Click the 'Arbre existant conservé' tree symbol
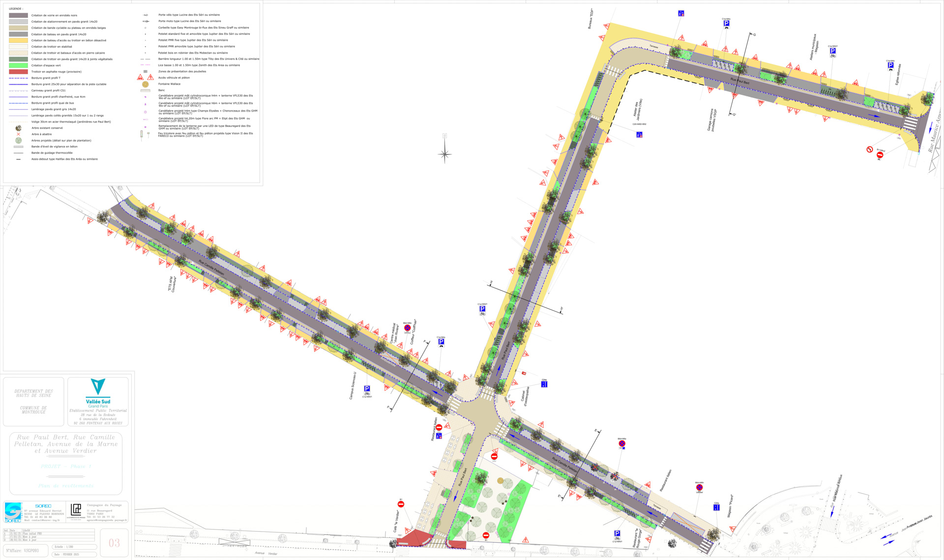Viewport: 944px width, 560px height. coord(19,128)
